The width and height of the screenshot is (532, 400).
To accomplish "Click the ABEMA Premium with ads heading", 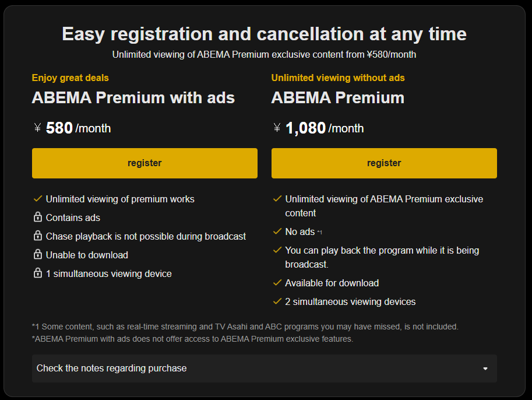I will click(133, 98).
